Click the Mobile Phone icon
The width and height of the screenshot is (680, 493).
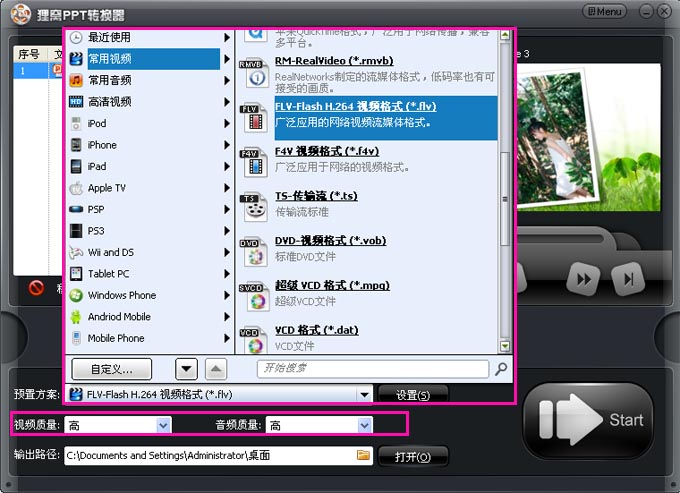pos(76,338)
